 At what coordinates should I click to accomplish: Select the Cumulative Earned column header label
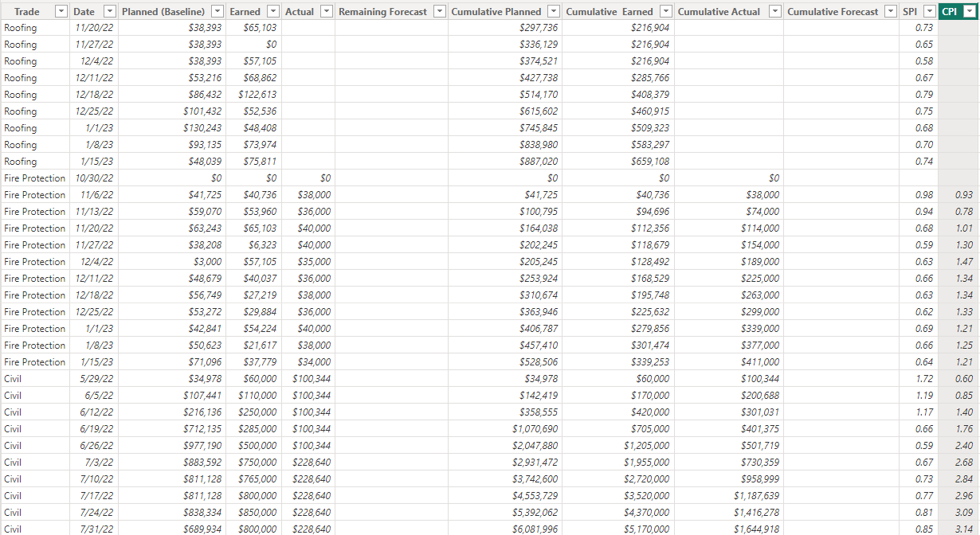[x=610, y=12]
